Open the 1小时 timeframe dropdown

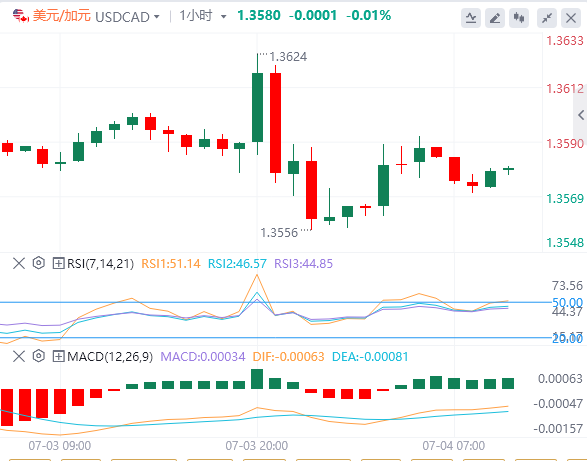pos(203,16)
